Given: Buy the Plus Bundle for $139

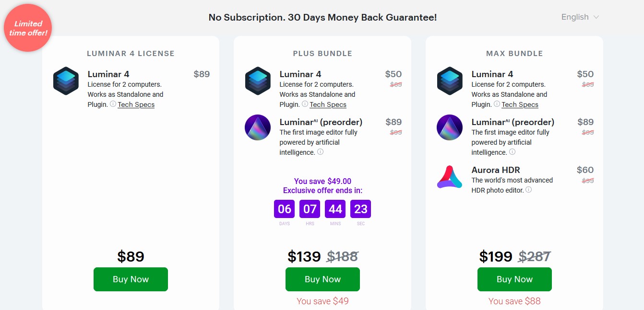Looking at the screenshot, I should 322,279.
